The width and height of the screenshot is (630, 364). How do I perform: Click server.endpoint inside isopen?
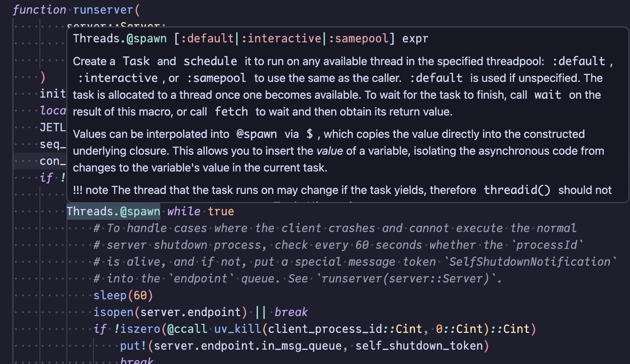190,312
